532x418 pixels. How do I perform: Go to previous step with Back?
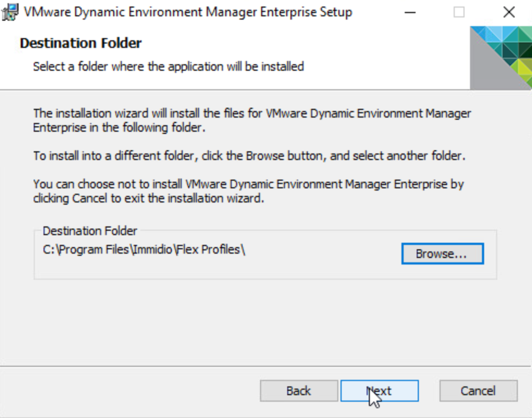[x=299, y=391]
